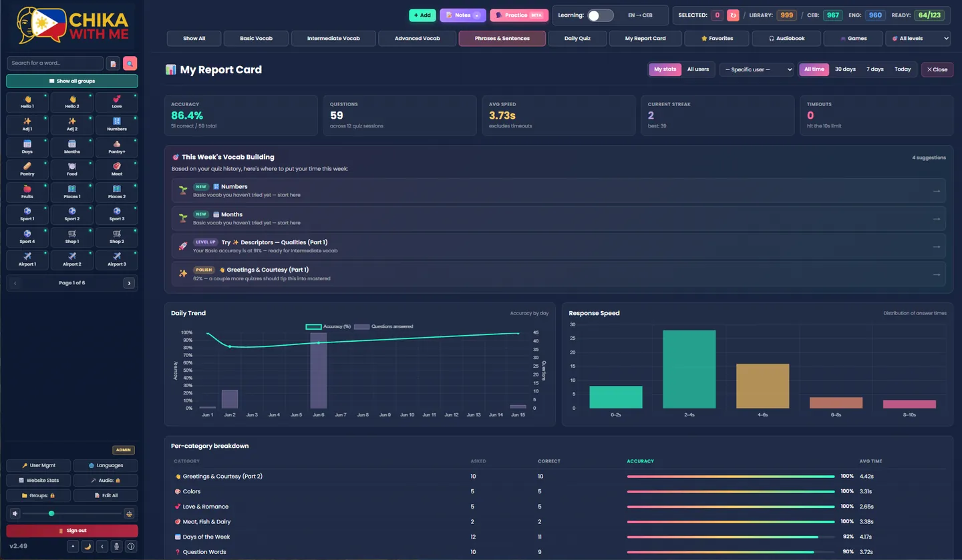The image size is (962, 560).
Task: Select the Adj 1 sparkle group
Action: 27,125
